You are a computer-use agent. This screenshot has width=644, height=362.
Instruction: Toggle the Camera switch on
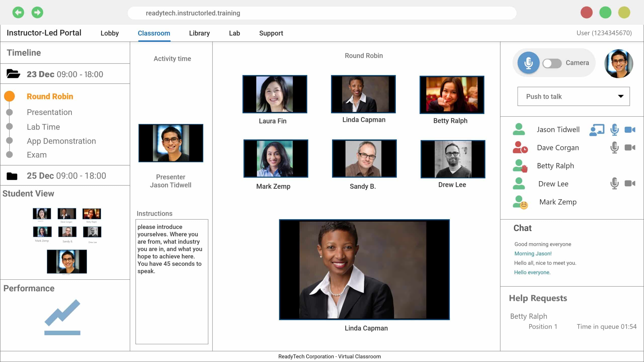tap(552, 63)
